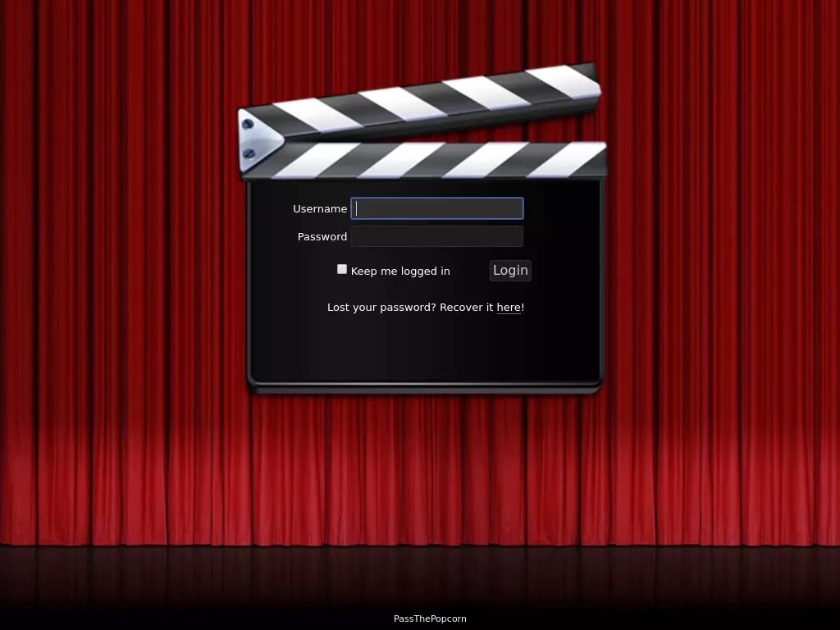The width and height of the screenshot is (840, 630).
Task: Focus the Username input field
Action: click(436, 208)
